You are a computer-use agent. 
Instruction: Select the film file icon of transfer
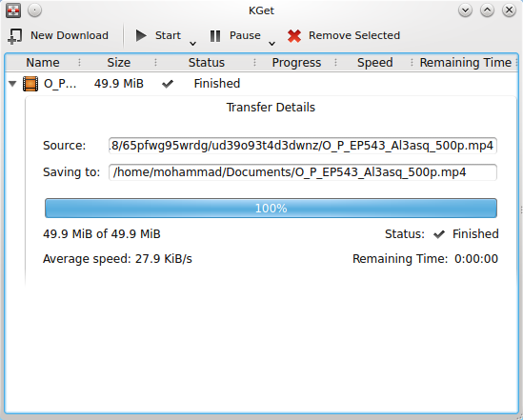click(x=30, y=84)
